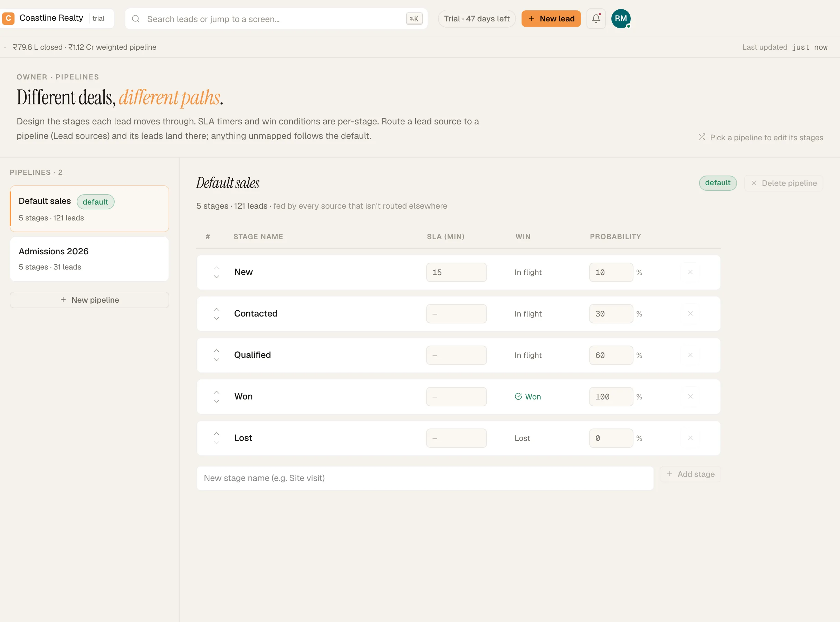Move the Qualified stage up
Image resolution: width=840 pixels, height=622 pixels.
pyautogui.click(x=217, y=350)
